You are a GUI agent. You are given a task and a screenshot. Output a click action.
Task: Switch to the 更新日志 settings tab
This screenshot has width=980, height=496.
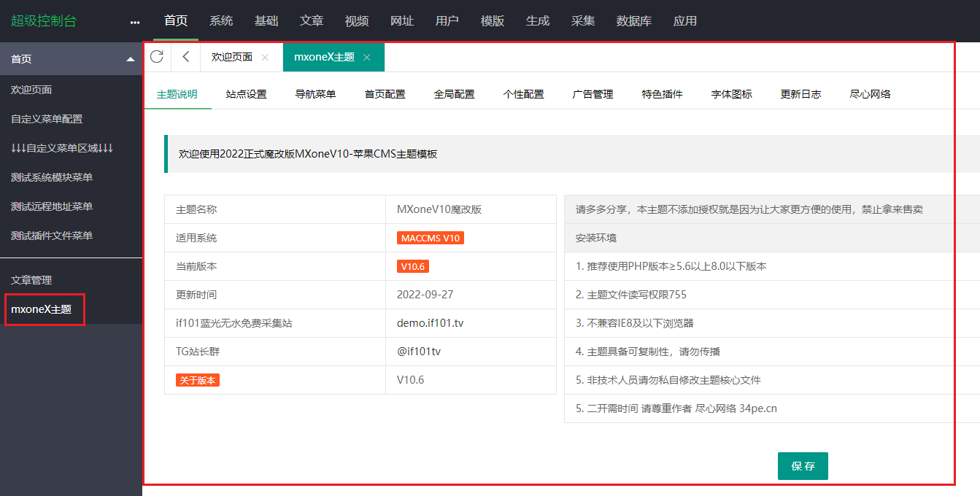pos(801,94)
